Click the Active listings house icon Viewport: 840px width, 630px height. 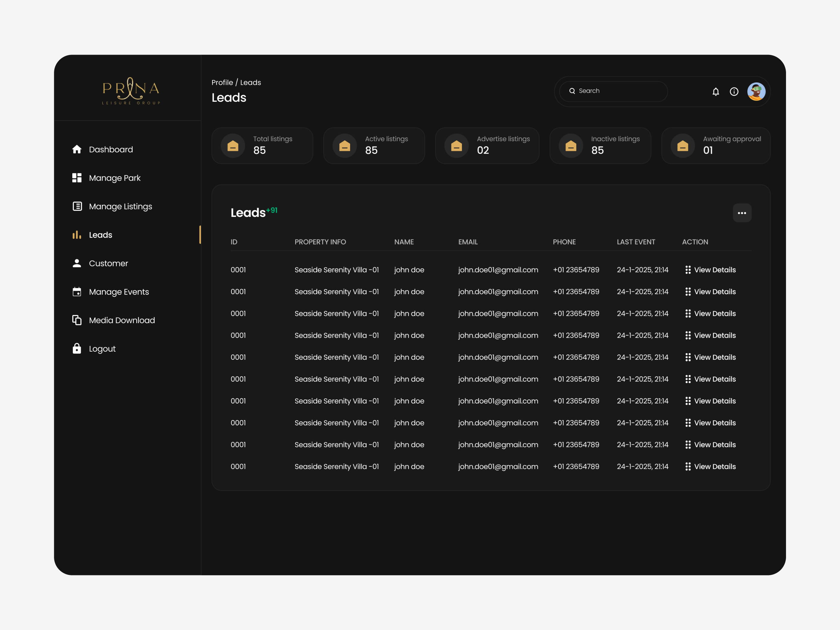pos(344,146)
